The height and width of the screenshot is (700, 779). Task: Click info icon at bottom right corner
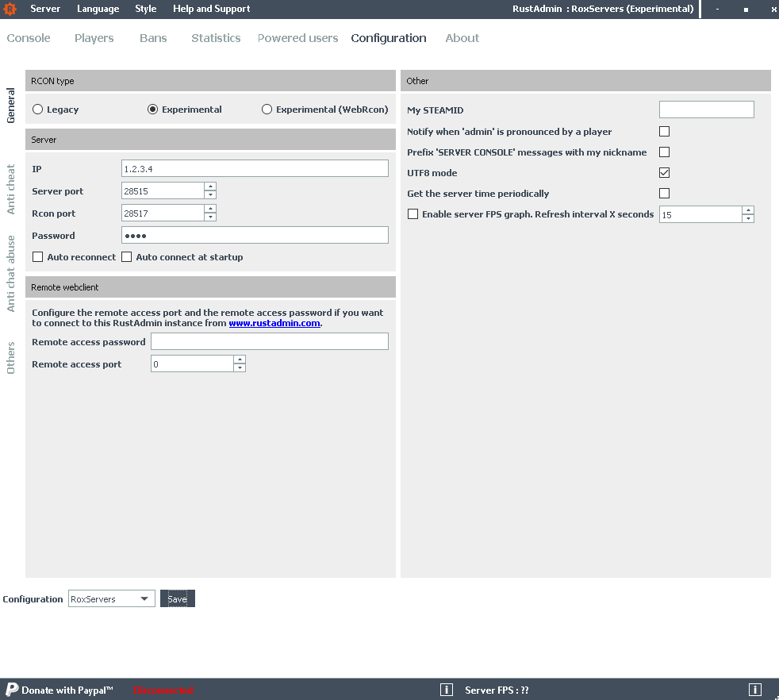pyautogui.click(x=755, y=690)
